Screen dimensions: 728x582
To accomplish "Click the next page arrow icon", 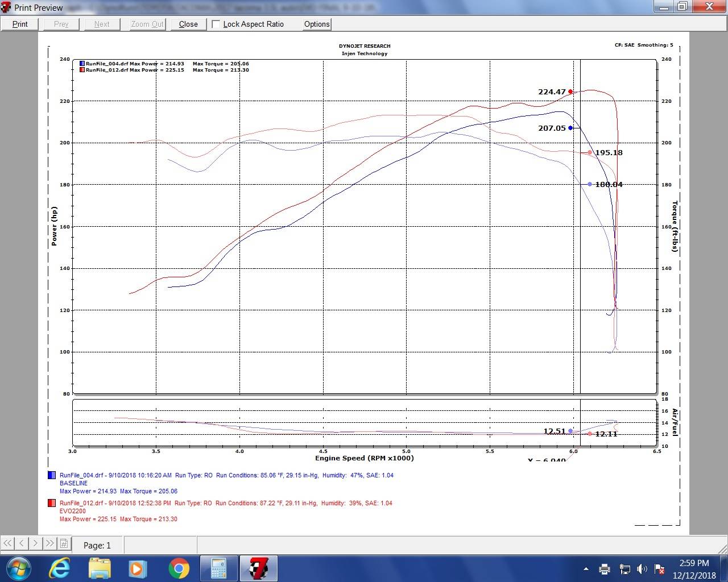I will click(x=35, y=544).
